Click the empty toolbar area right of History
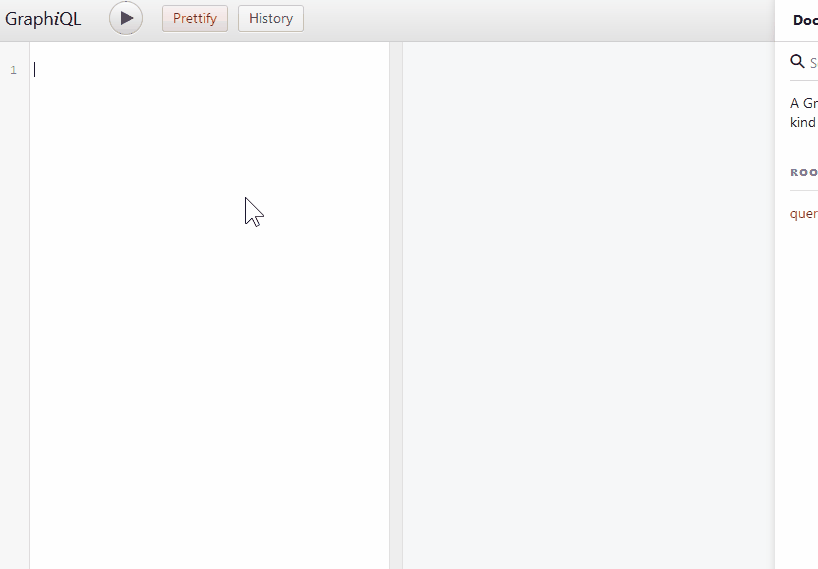Screen dimensions: 818x569 click(x=537, y=20)
